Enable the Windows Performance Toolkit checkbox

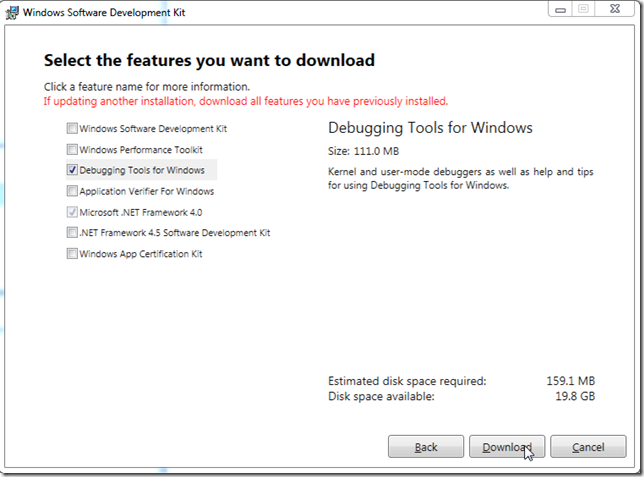click(72, 149)
